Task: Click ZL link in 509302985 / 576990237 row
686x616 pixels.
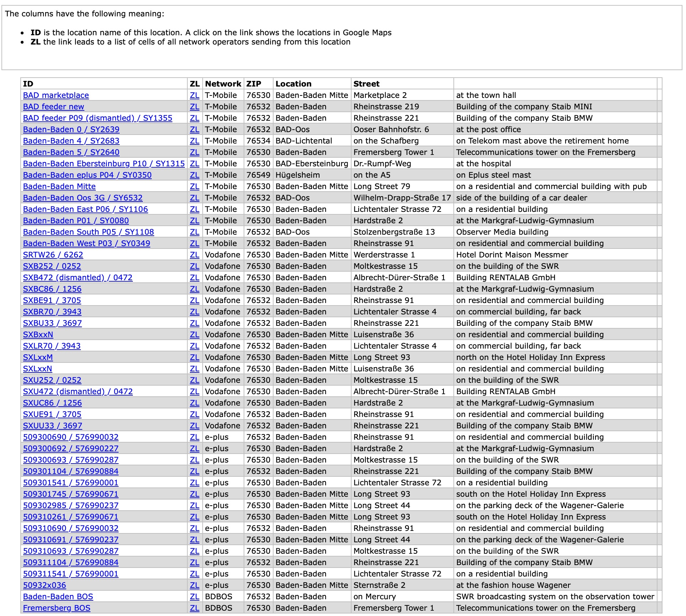Action: (194, 505)
